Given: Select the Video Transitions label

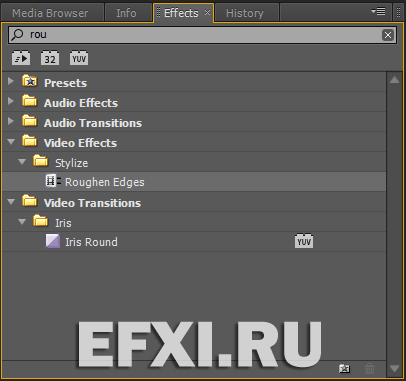Looking at the screenshot, I should pos(92,203).
